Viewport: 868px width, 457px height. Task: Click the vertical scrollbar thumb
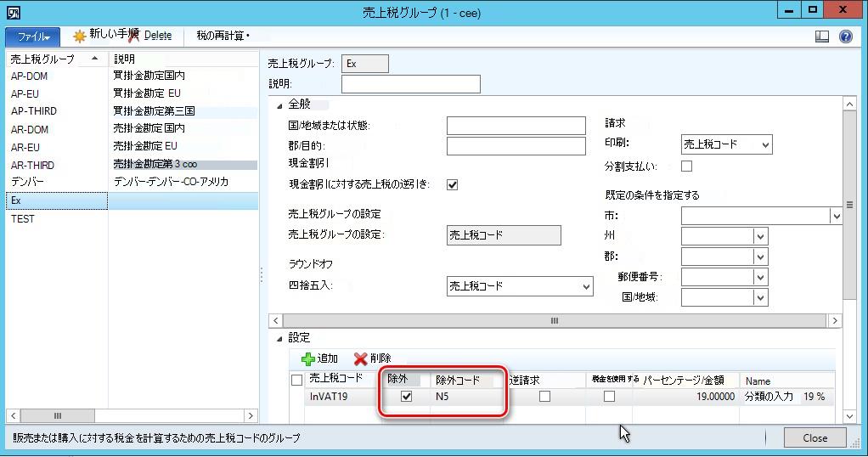[849, 205]
